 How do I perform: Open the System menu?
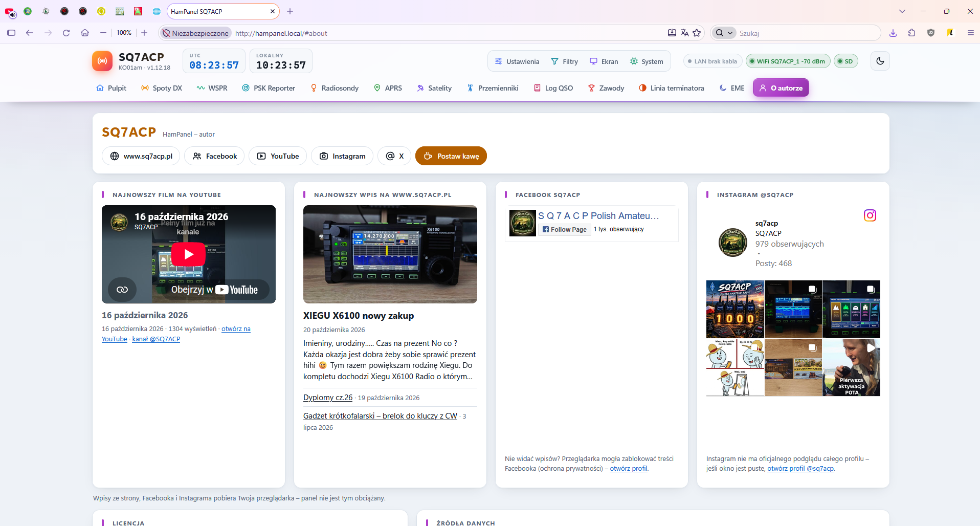(x=647, y=61)
